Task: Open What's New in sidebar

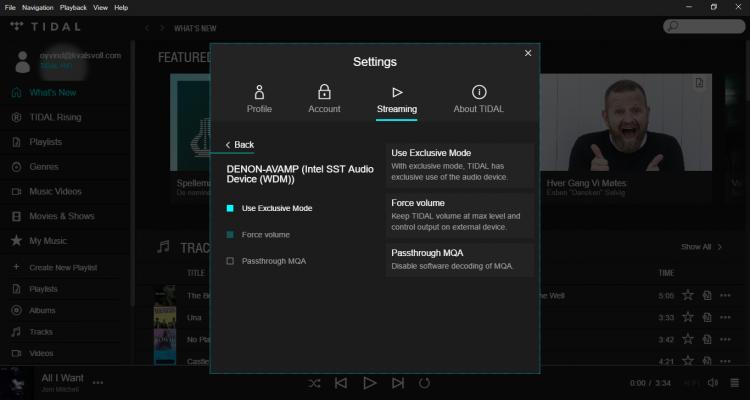Action: point(53,92)
